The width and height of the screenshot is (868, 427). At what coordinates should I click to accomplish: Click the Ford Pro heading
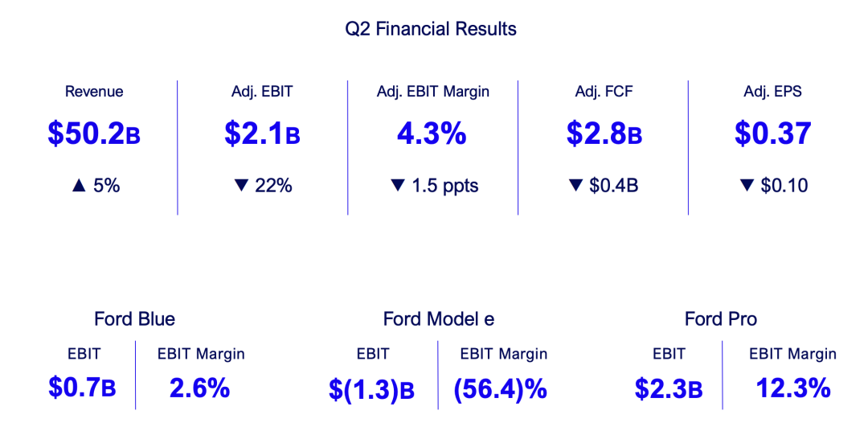pos(721,319)
